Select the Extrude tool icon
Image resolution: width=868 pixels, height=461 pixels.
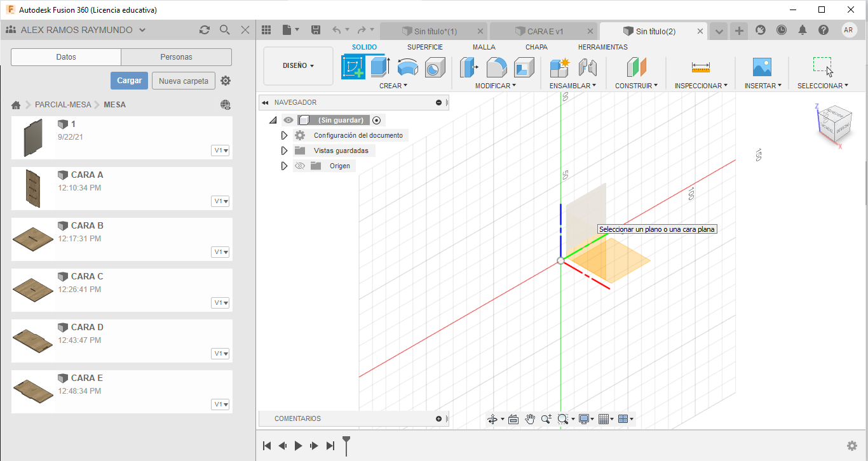[380, 67]
